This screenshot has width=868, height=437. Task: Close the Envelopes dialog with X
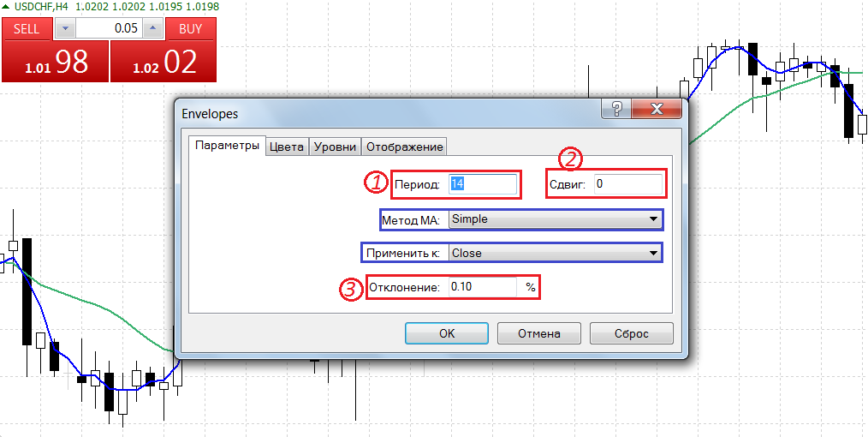pyautogui.click(x=657, y=110)
